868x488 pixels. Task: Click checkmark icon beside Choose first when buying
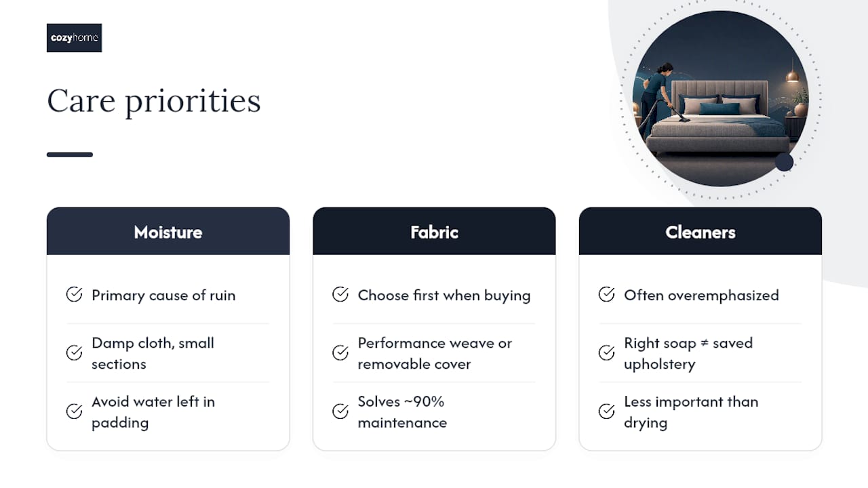[x=340, y=294]
